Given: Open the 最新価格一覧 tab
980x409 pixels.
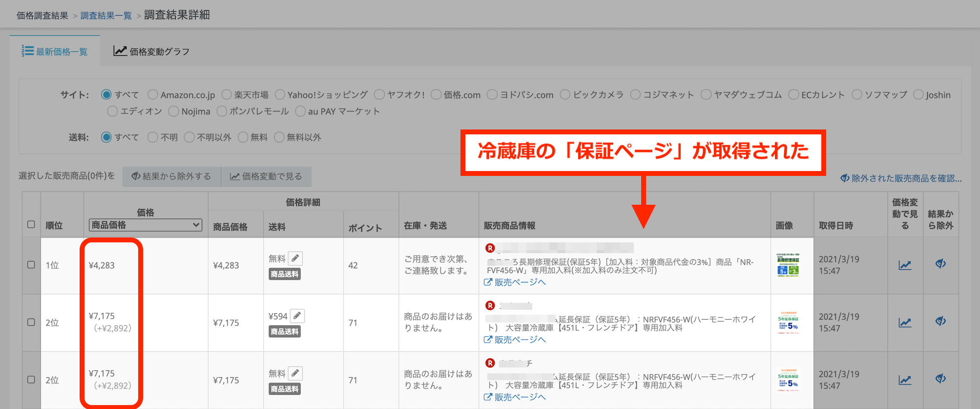Looking at the screenshot, I should pos(55,51).
